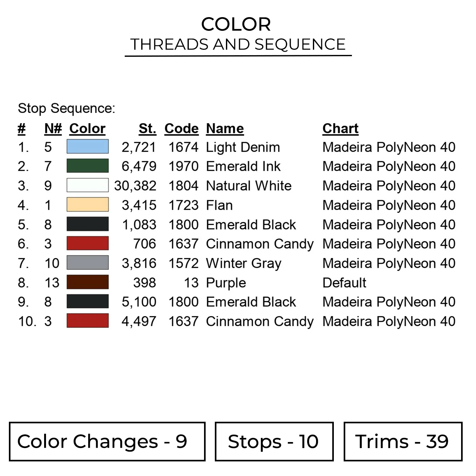Click the Color Changes - 9 box
476x476 pixels.
107,441
